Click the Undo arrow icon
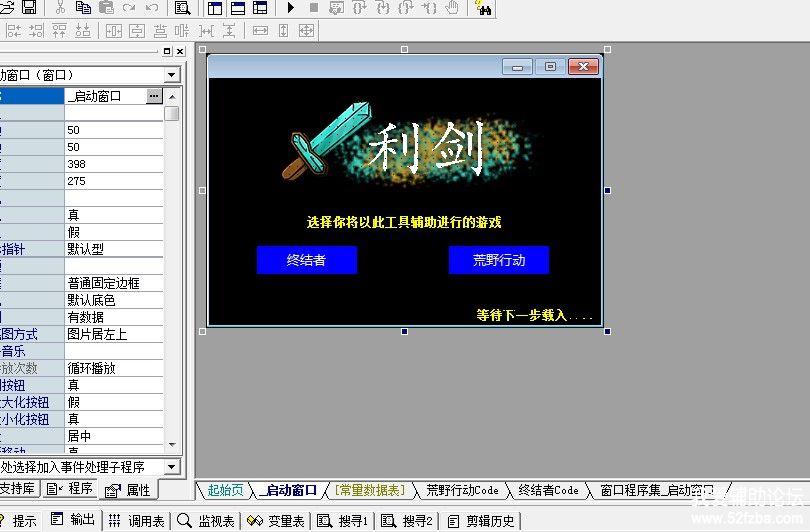Image resolution: width=810 pixels, height=532 pixels. pyautogui.click(x=152, y=7)
